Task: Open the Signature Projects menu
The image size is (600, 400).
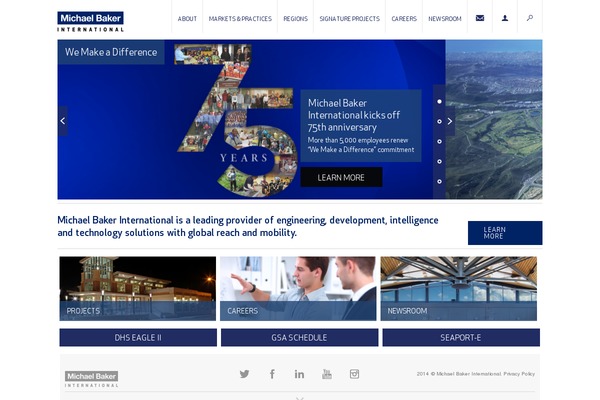Action: [x=349, y=18]
